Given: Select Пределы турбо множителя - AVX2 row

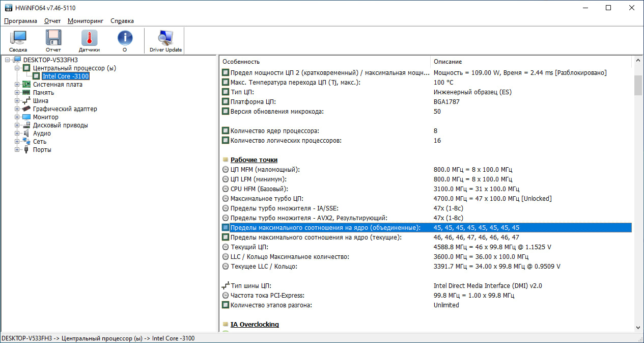Looking at the screenshot, I should coord(427,218).
